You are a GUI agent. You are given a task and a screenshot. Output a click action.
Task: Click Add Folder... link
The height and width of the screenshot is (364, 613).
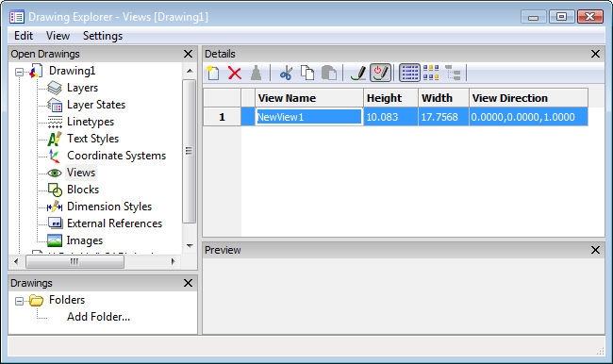tap(98, 317)
